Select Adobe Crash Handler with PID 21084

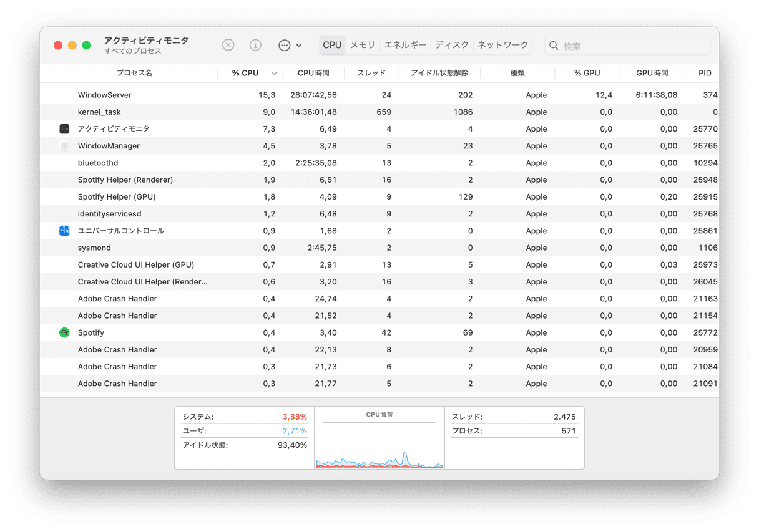[379, 367]
